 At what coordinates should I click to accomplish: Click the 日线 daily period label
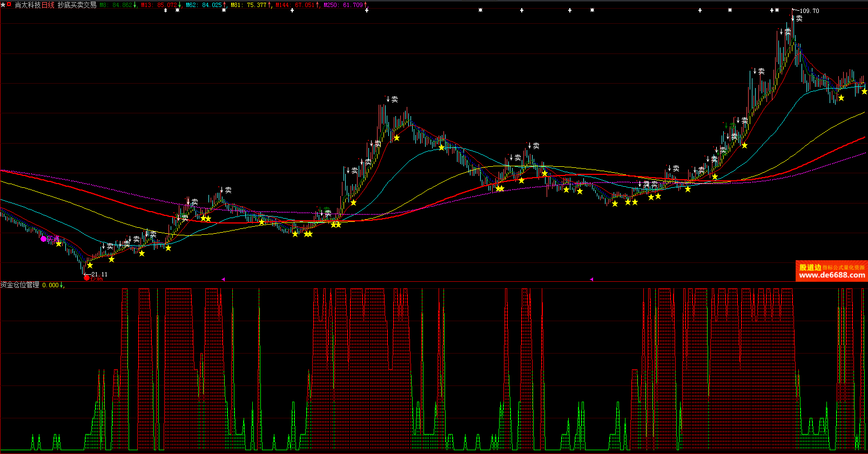pos(48,5)
